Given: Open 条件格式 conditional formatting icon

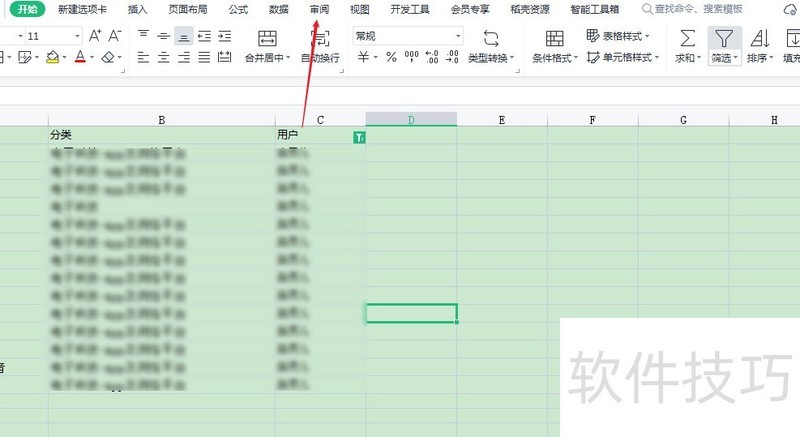Looking at the screenshot, I should pyautogui.click(x=555, y=39).
